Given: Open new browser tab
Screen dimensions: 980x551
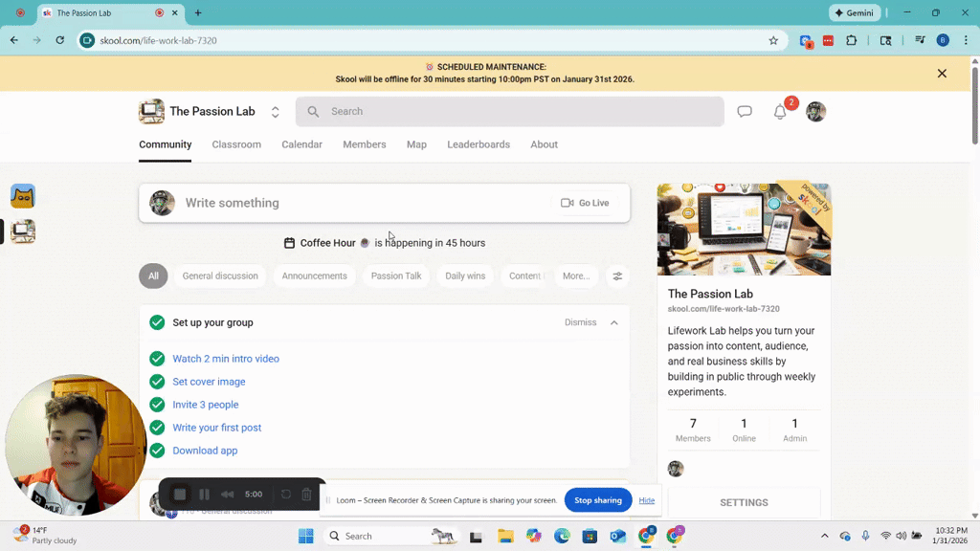Looking at the screenshot, I should pyautogui.click(x=198, y=12).
